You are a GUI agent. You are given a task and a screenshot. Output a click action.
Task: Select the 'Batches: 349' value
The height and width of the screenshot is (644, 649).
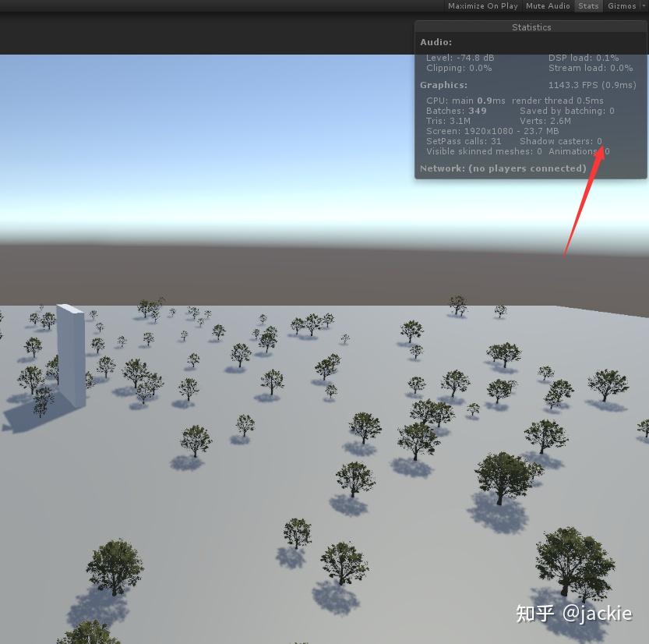click(456, 111)
